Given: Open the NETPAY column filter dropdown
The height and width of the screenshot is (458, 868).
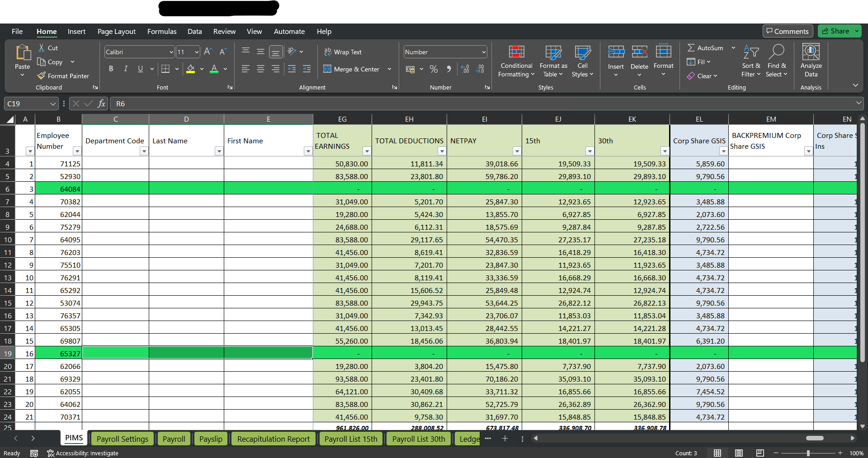Looking at the screenshot, I should (x=517, y=151).
